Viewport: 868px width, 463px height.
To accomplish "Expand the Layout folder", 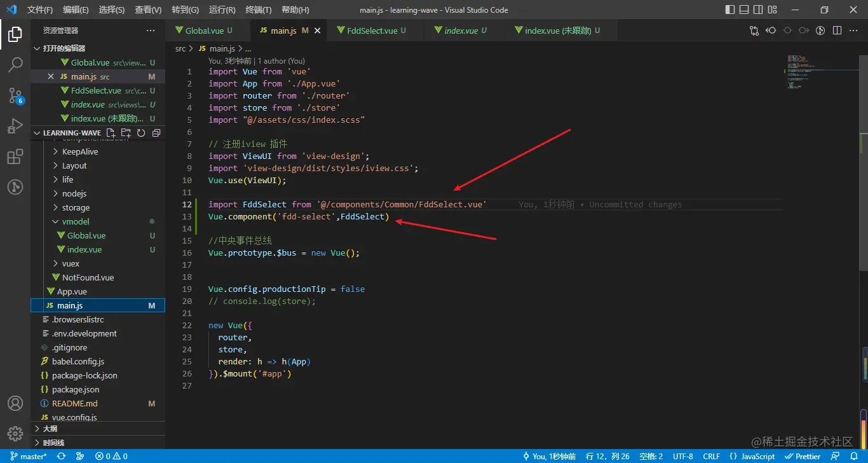I will pos(98,165).
